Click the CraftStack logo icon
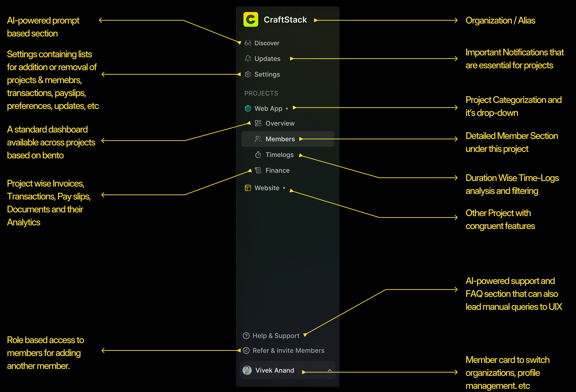This screenshot has width=576, height=392. [x=250, y=19]
